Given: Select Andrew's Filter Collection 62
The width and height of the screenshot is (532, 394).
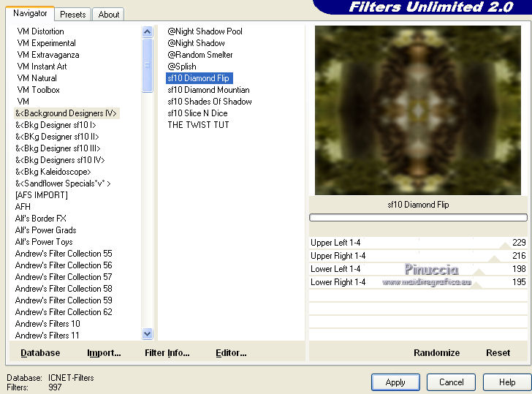Looking at the screenshot, I should (64, 312).
